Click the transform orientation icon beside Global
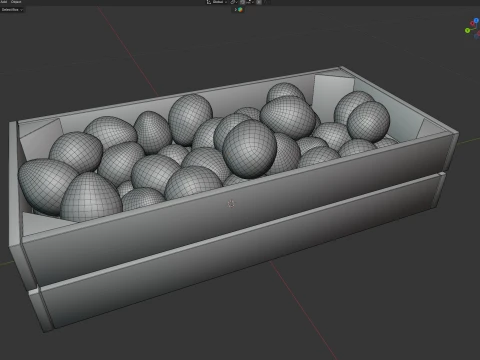This screenshot has height=360, width=480. (x=209, y=2)
